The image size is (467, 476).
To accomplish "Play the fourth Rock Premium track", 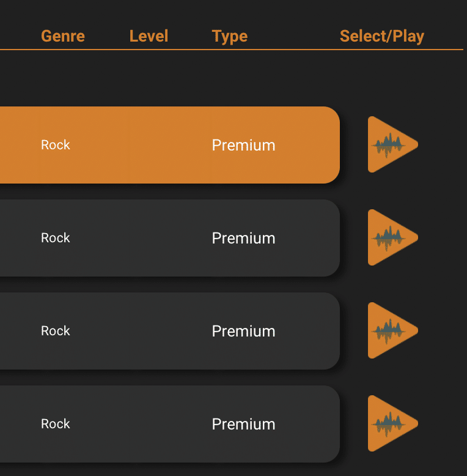I will [392, 423].
